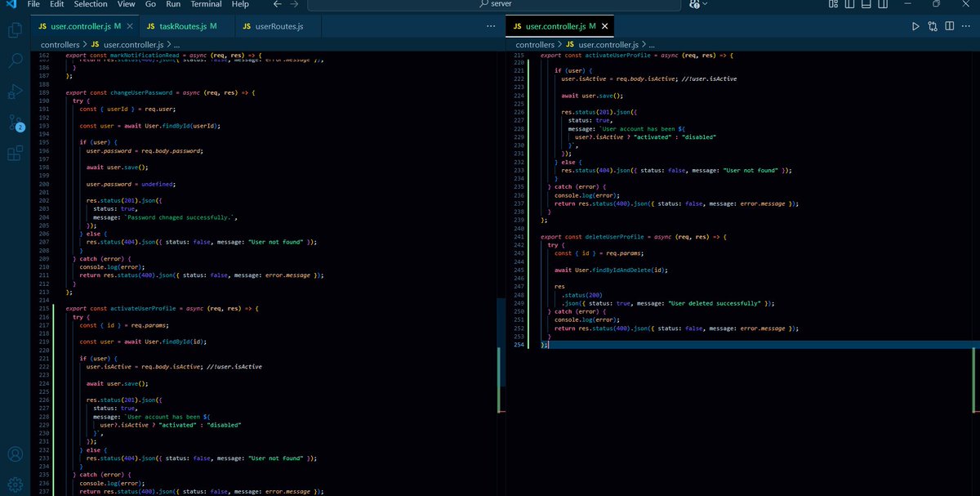Click the right editor's vertical scrollbar
The height and width of the screenshot is (496, 980).
(975, 274)
